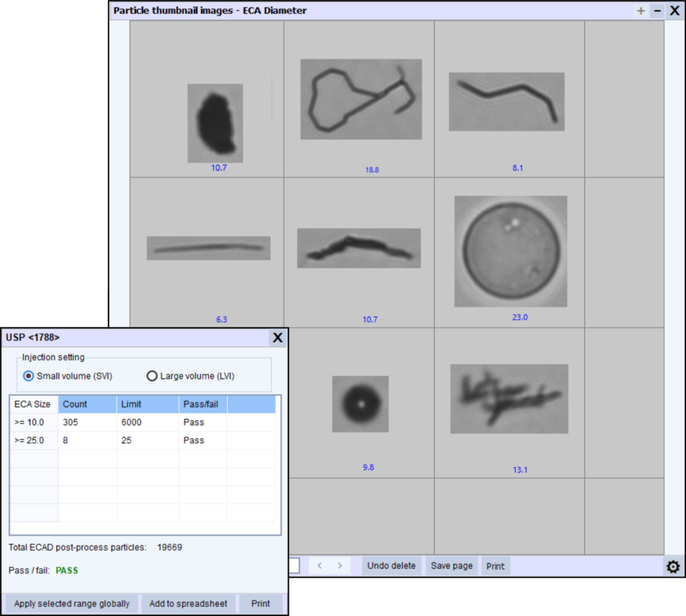Go to next thumbnail page arrow
This screenshot has height=616, width=686.
pos(340,566)
